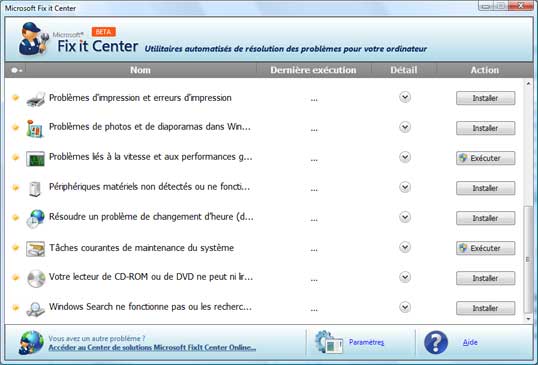Click the scrollbar up arrow
Viewport: 538px width, 365px height.
click(x=528, y=83)
